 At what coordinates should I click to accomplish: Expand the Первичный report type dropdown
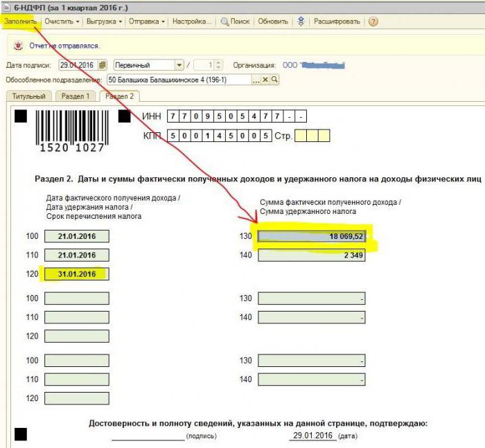(x=179, y=65)
